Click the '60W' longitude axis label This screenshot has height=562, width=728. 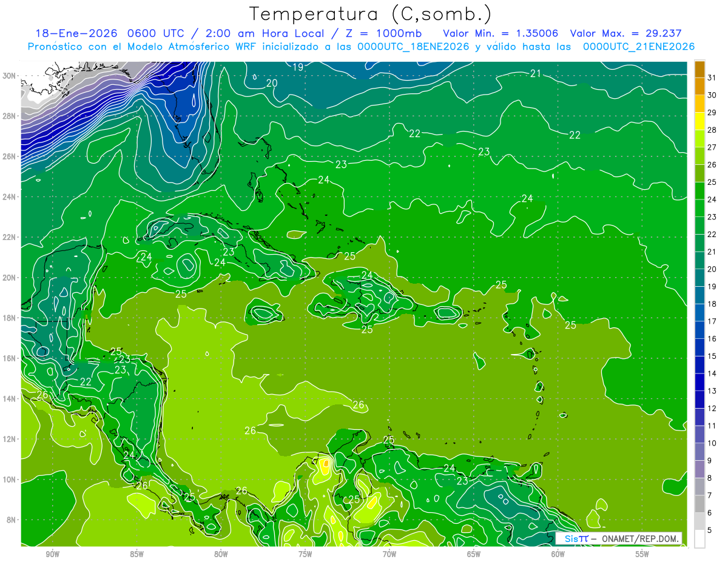[x=558, y=554]
